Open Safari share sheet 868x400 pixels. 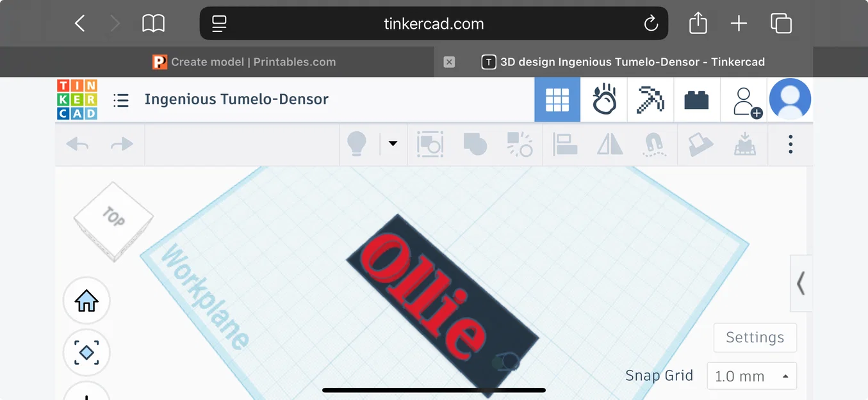(x=698, y=24)
